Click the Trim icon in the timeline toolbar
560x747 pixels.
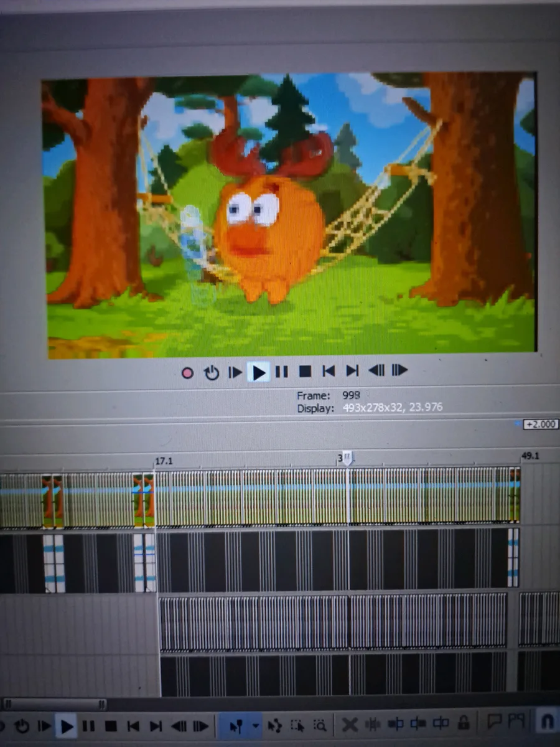373,724
